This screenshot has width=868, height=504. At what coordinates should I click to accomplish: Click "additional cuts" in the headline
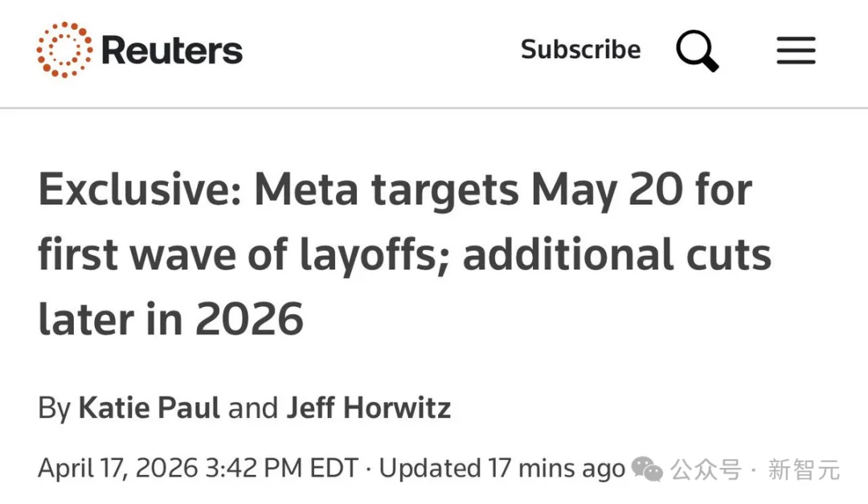tap(616, 255)
